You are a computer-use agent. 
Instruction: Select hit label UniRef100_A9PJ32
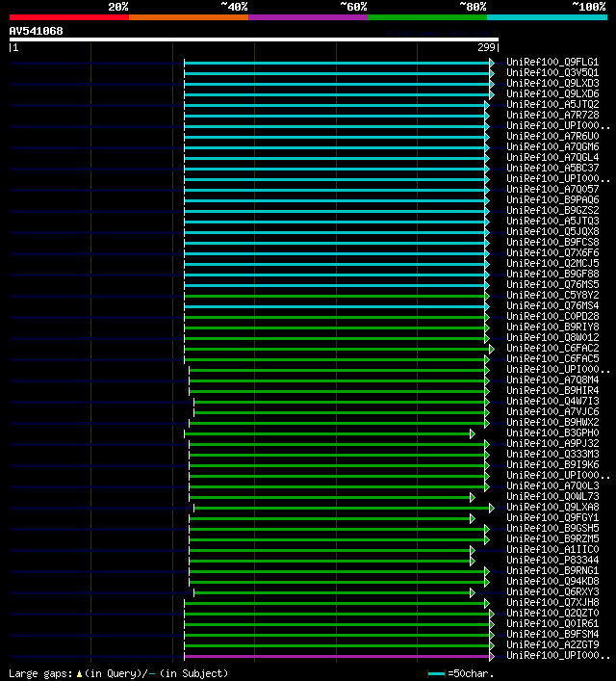(x=552, y=443)
